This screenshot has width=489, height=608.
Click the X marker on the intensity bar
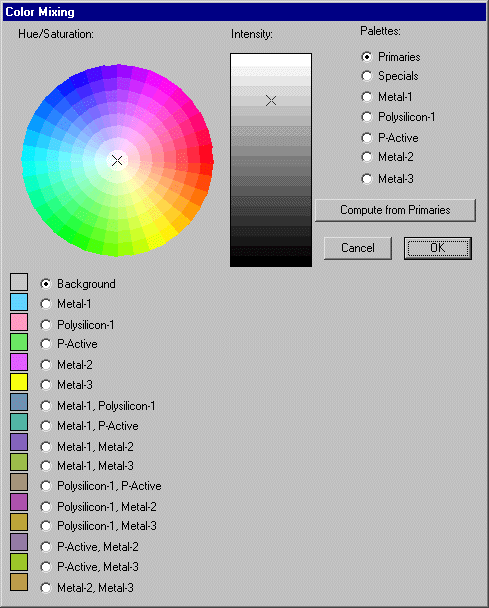tap(271, 101)
